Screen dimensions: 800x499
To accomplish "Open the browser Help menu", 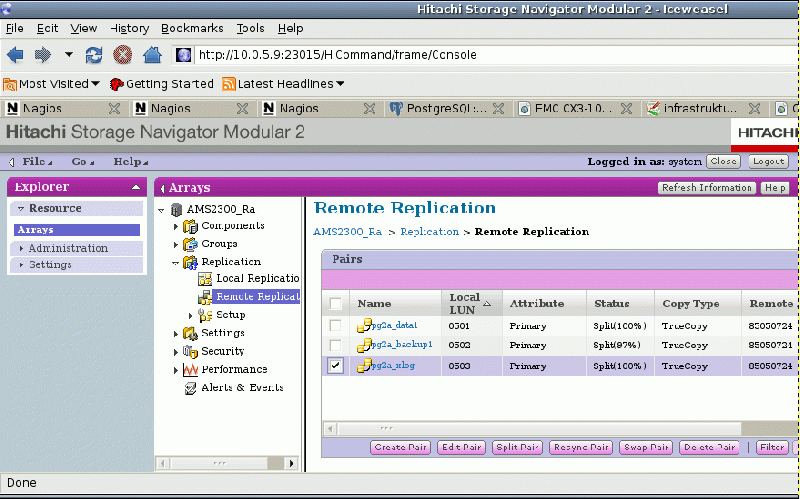I will click(291, 29).
